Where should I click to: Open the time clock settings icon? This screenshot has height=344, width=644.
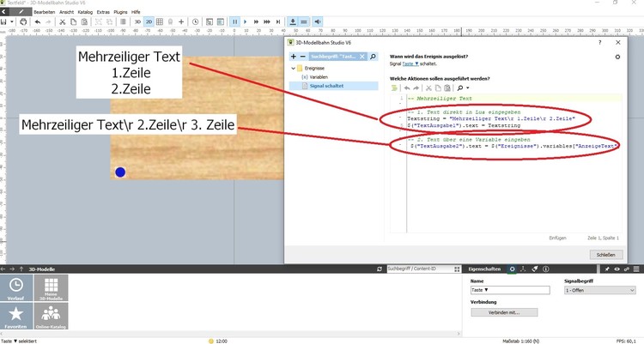pos(196,21)
